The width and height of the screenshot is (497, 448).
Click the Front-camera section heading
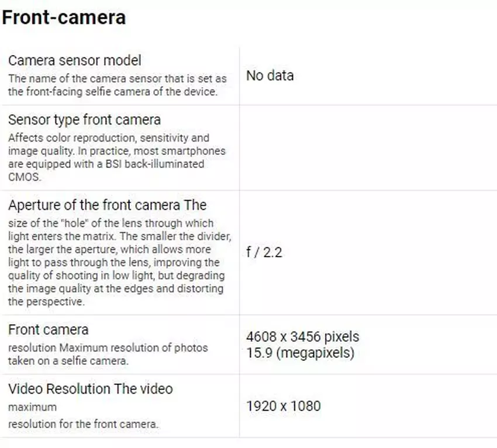[x=64, y=18]
